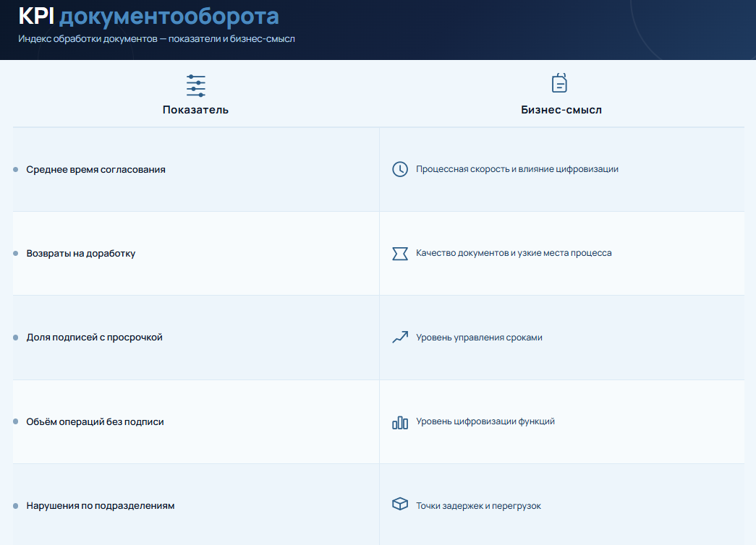Image resolution: width=756 pixels, height=545 pixels.
Task: Click the 'KPI документооборота' page title
Action: (x=148, y=16)
